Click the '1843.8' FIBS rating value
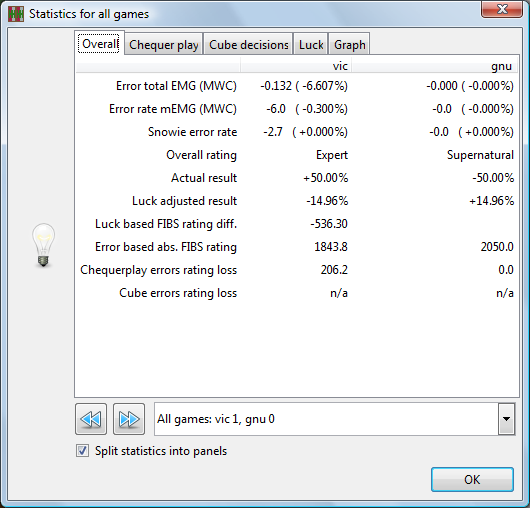Screen dimensions: 530x508 (x=331, y=247)
